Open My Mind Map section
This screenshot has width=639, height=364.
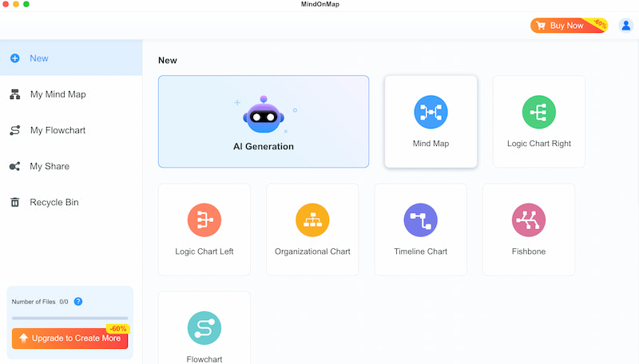71,94
